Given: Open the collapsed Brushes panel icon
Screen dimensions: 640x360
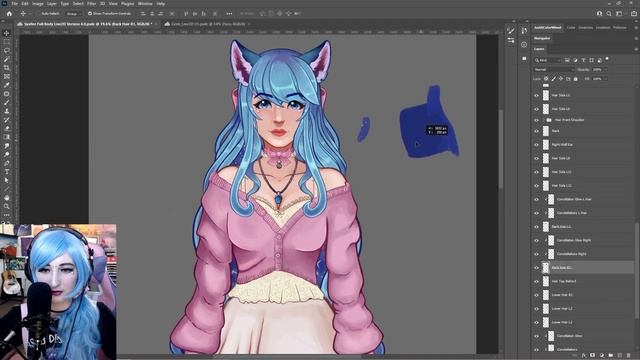Looking at the screenshot, I should pos(511,31).
